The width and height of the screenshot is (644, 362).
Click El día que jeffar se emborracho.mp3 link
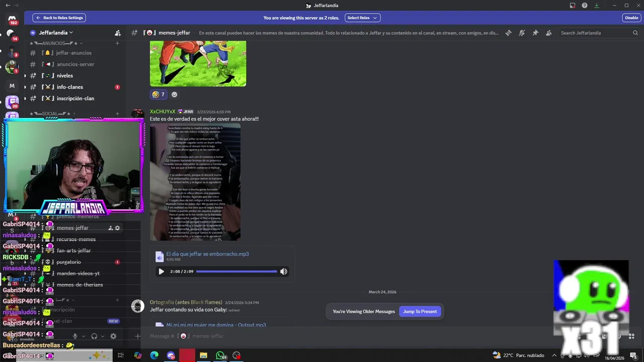(207, 254)
